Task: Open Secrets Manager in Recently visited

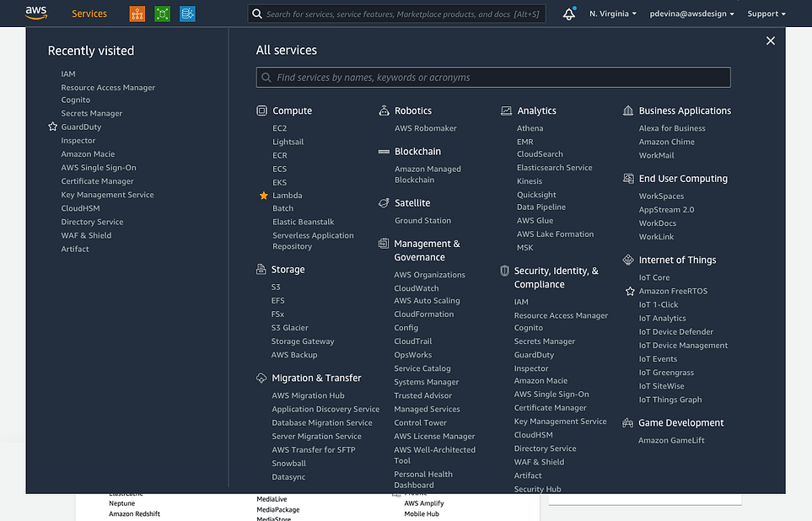Action: point(92,114)
